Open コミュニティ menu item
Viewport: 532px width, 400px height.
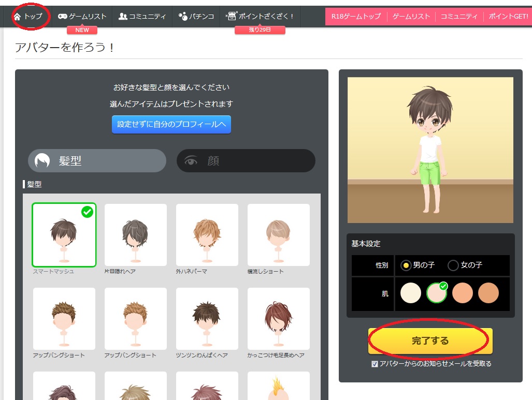click(x=142, y=16)
